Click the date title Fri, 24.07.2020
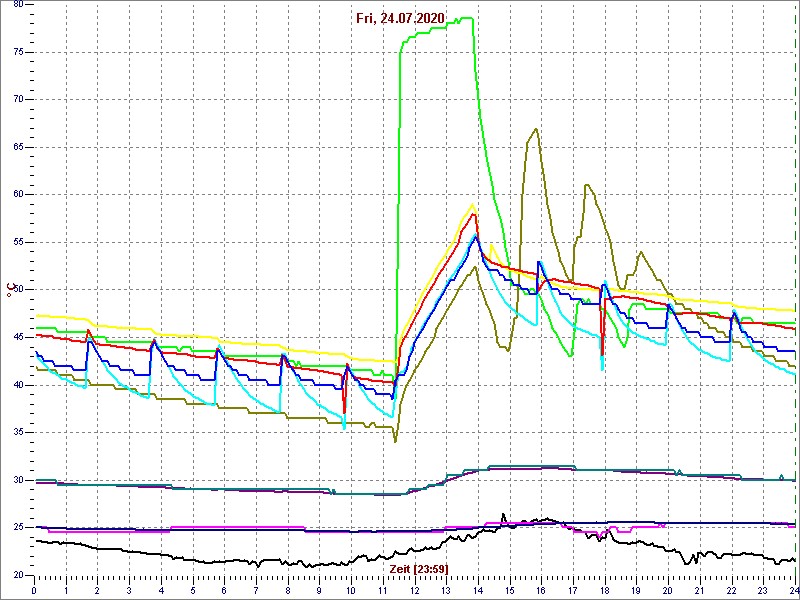This screenshot has height=600, width=800. [400, 19]
